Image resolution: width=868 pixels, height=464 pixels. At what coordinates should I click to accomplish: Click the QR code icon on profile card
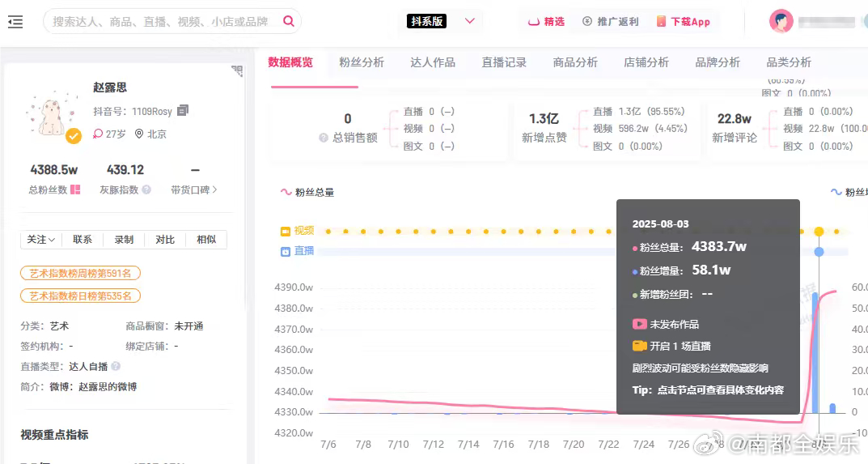click(x=238, y=71)
